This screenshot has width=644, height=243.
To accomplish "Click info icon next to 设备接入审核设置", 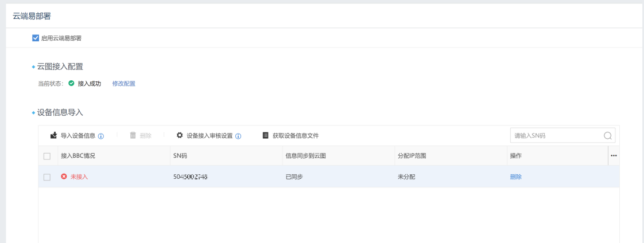I will tap(238, 136).
